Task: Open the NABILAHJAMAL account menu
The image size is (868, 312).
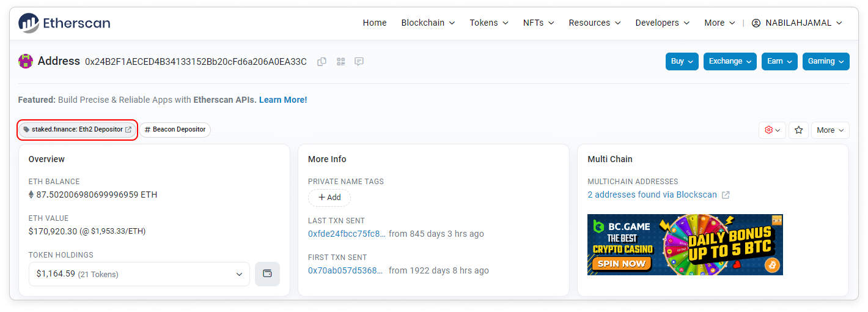Action: (x=796, y=23)
